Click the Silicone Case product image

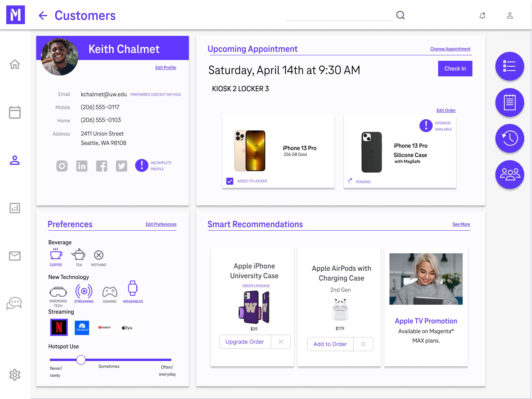coord(372,152)
